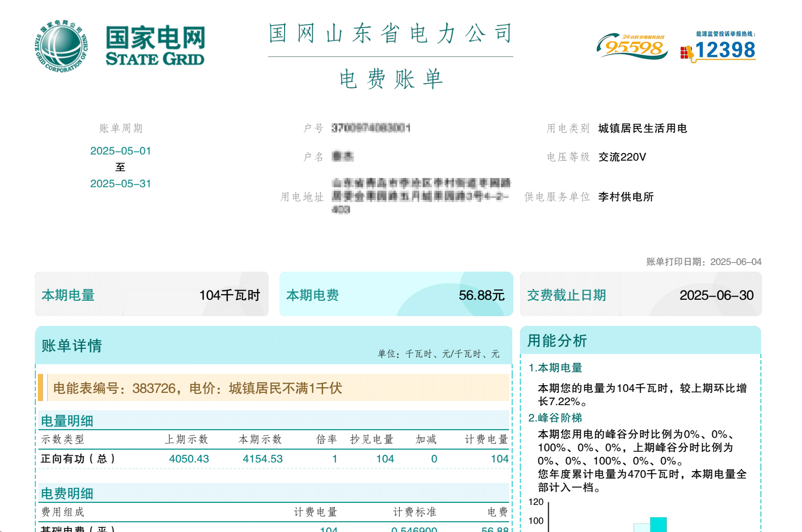Viewport: 802px width, 532px height.
Task: Click the State Grid globe emblem
Action: point(61,47)
